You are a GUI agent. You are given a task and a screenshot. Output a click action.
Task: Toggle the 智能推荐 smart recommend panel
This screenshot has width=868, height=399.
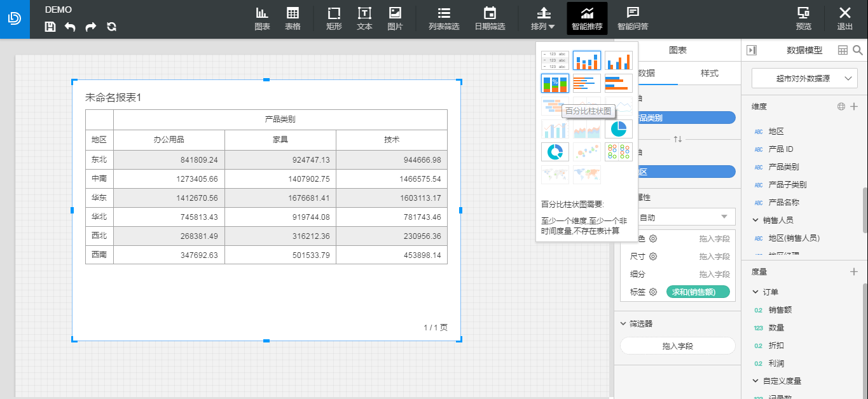(587, 19)
